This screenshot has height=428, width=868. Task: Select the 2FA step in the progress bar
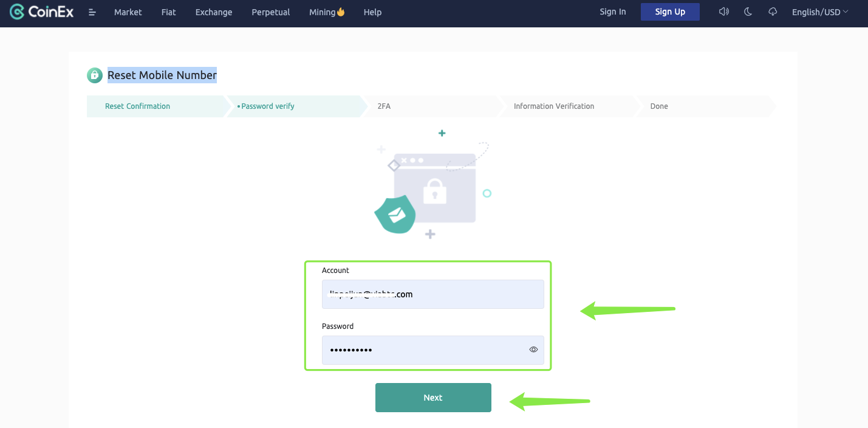point(384,106)
